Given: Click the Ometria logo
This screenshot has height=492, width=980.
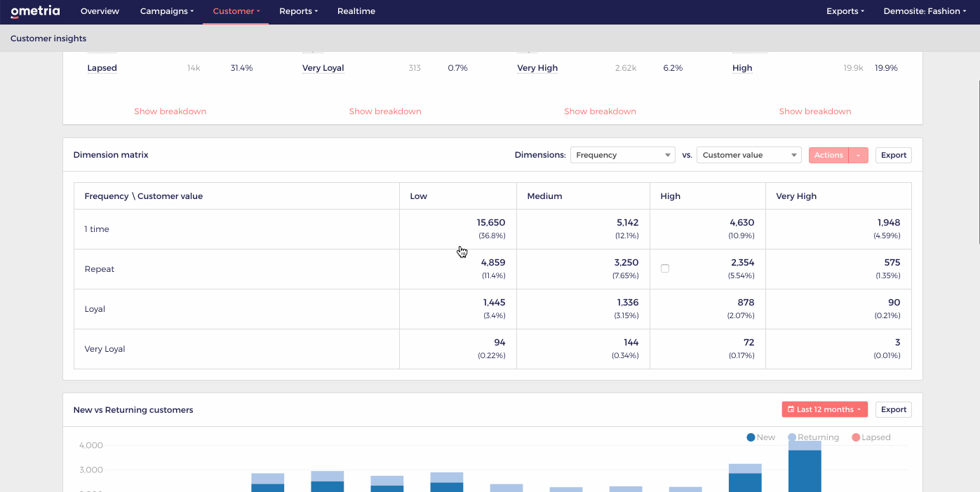Looking at the screenshot, I should (35, 11).
